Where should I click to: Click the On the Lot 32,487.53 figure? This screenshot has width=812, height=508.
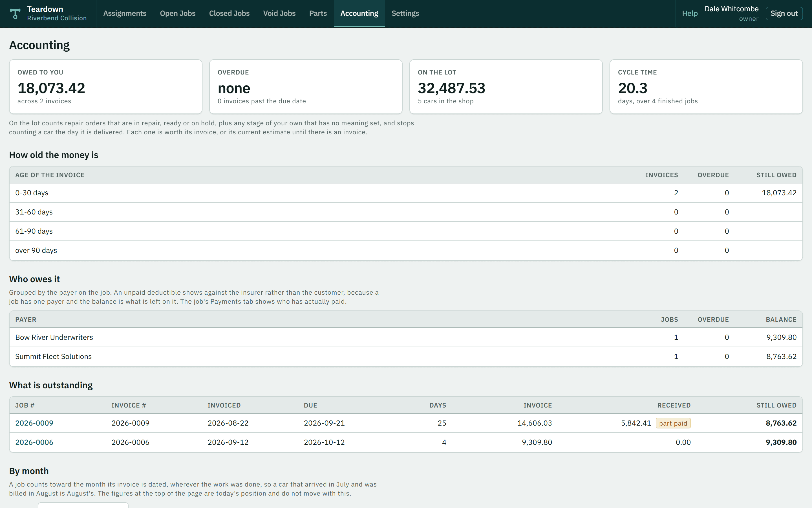451,88
